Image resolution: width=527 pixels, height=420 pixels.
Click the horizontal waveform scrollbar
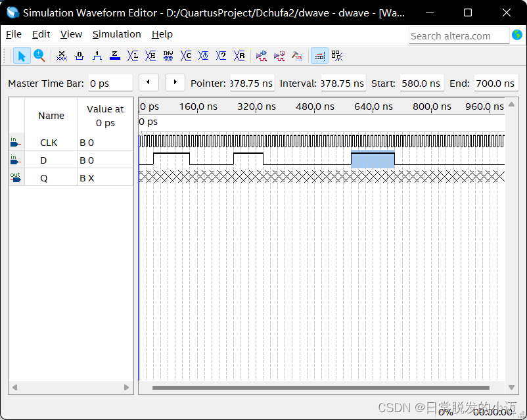[x=321, y=388]
